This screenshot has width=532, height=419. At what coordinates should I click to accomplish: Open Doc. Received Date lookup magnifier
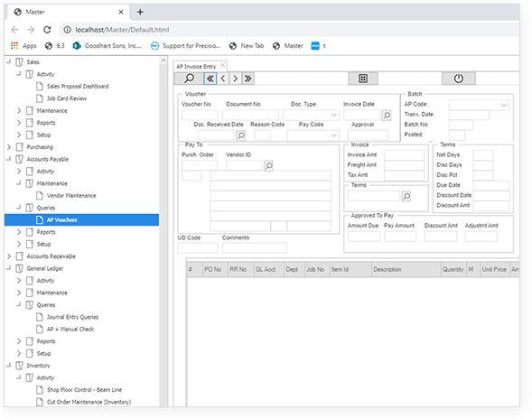pos(240,135)
